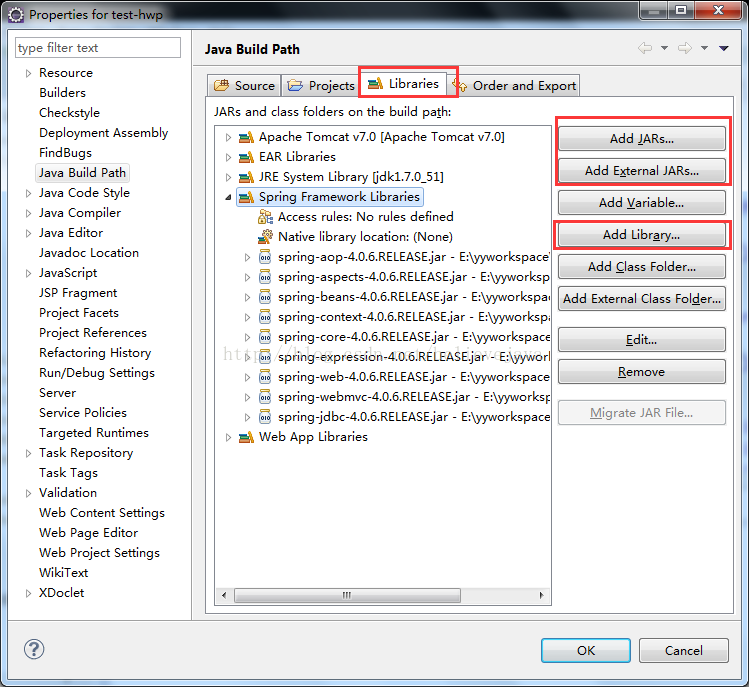Click the Add Class Folder button
This screenshot has height=687, width=749.
(x=642, y=267)
